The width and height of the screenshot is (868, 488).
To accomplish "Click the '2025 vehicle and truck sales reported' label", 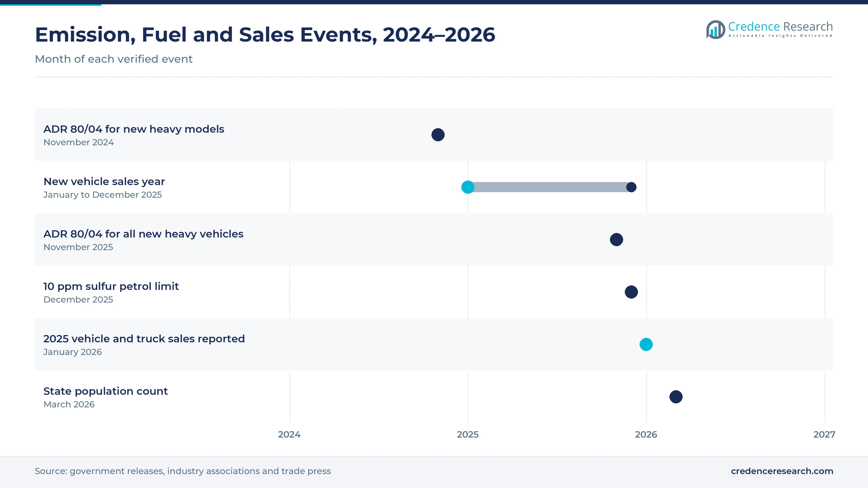I will click(144, 339).
